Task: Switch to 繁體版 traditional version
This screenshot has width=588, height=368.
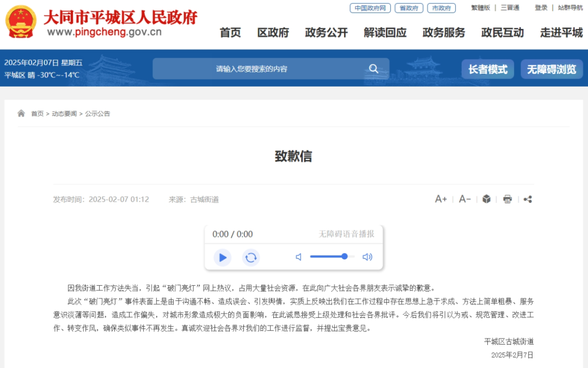Action: [480, 8]
